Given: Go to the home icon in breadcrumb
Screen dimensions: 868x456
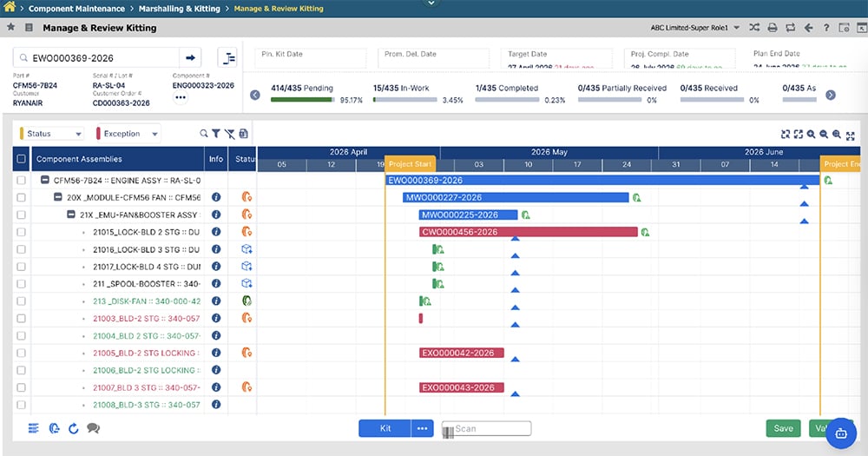Looking at the screenshot, I should point(10,7).
